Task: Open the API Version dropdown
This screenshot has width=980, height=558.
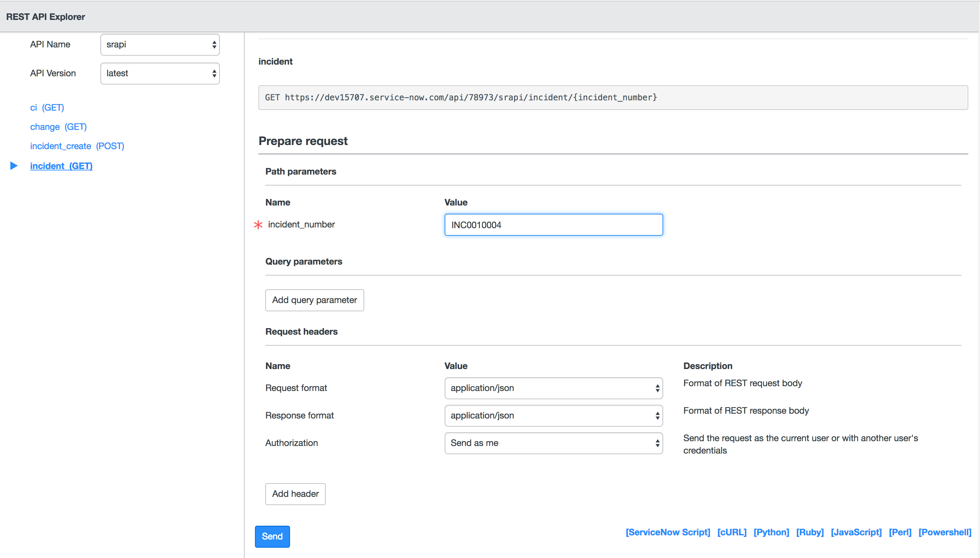Action: tap(160, 73)
